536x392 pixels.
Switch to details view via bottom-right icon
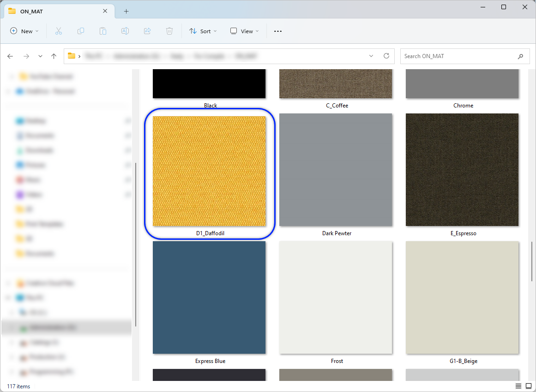[518, 386]
